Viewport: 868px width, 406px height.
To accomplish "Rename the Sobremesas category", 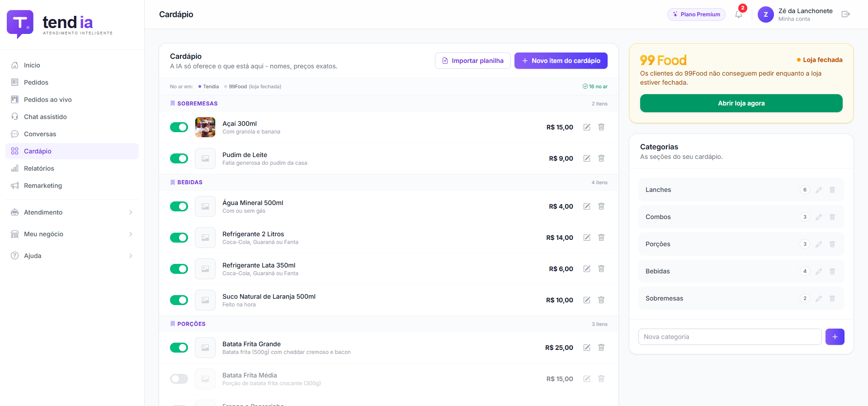I will pyautogui.click(x=819, y=299).
